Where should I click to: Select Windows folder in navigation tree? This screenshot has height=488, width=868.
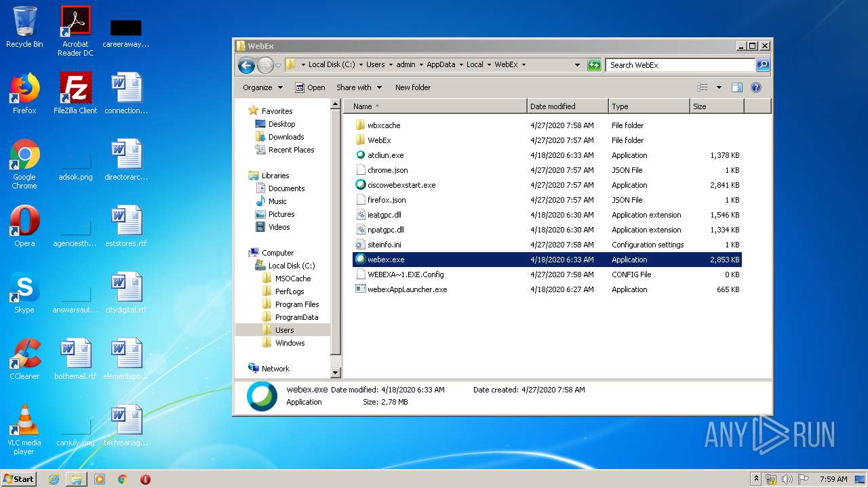(290, 343)
